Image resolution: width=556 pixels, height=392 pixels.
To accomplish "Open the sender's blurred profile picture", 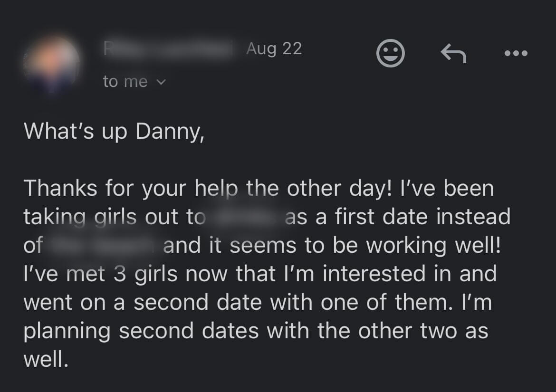I will (51, 65).
